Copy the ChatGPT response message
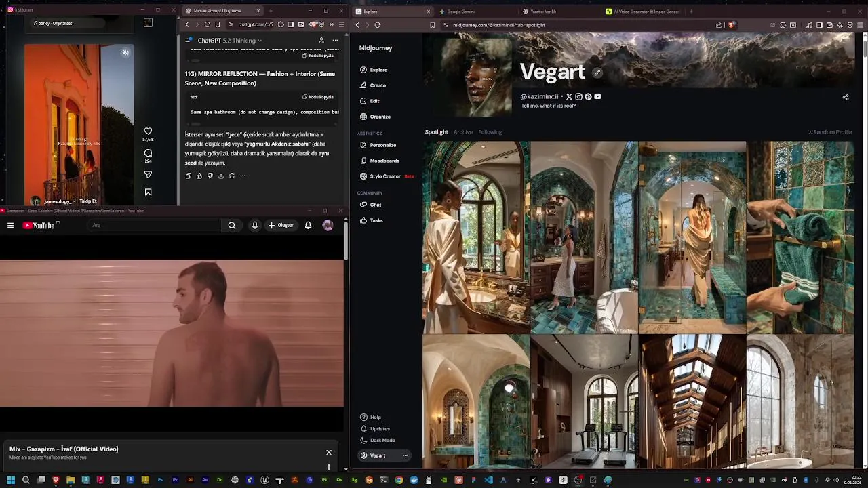Viewport: 868px width, 488px height. pyautogui.click(x=189, y=176)
